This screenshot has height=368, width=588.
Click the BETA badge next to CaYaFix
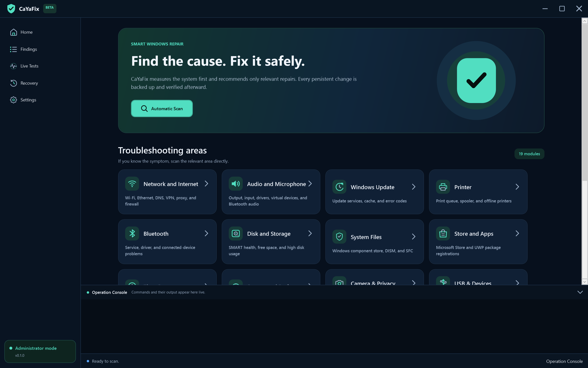coord(50,8)
